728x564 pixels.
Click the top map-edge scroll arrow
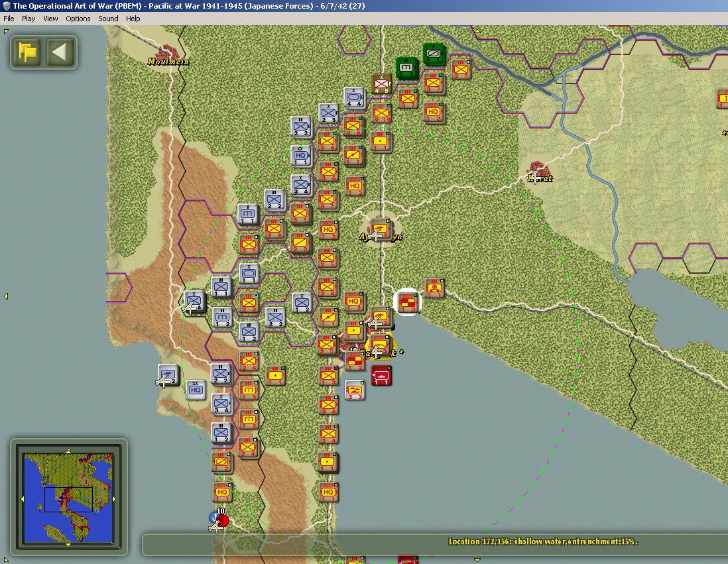click(x=477, y=31)
